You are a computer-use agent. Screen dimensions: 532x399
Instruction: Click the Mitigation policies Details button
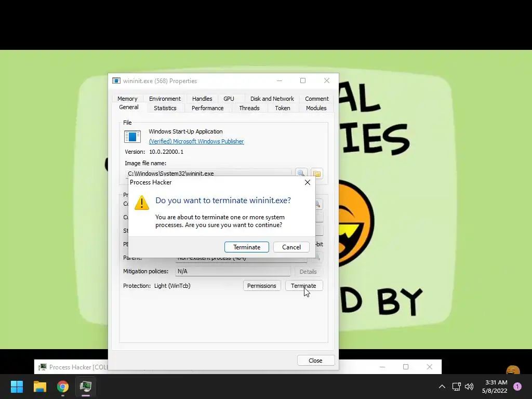pyautogui.click(x=308, y=272)
